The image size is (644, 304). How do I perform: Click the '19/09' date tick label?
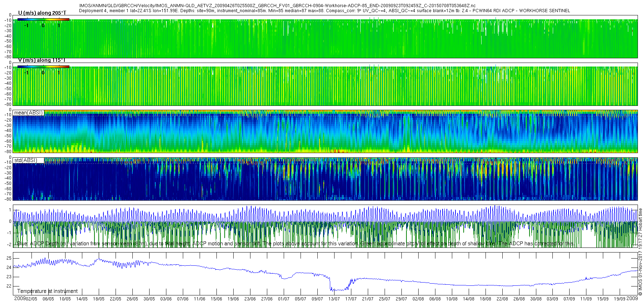click(620, 299)
